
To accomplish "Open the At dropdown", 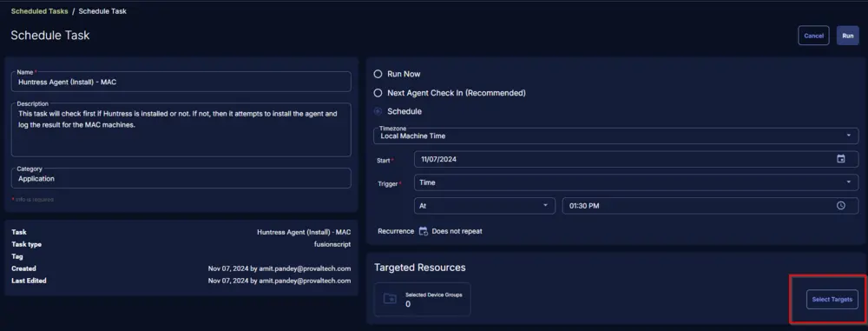I will pos(484,206).
